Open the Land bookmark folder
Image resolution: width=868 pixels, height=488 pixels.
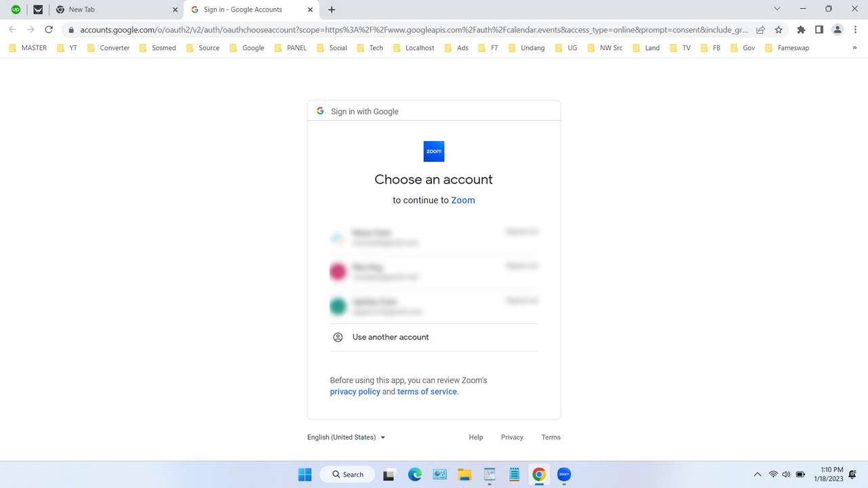point(646,48)
